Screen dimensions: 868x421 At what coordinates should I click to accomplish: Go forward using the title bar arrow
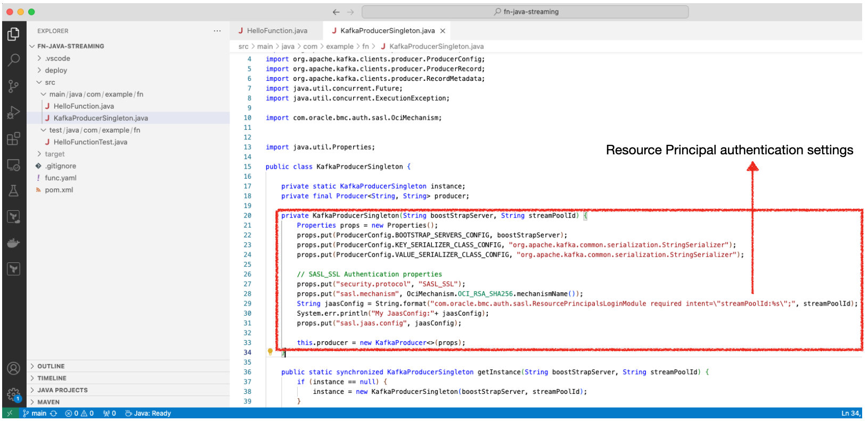350,12
